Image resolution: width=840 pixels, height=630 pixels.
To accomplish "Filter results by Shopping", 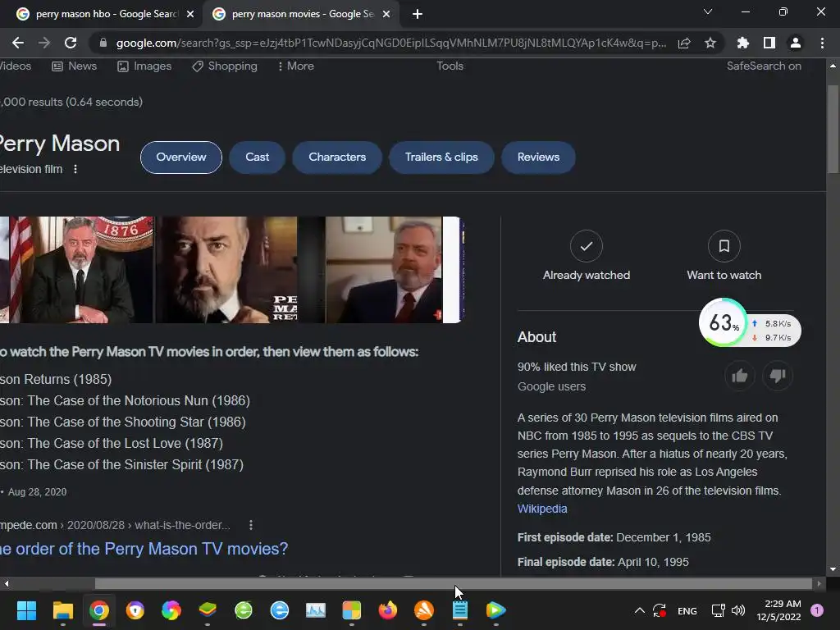I will coord(225,66).
